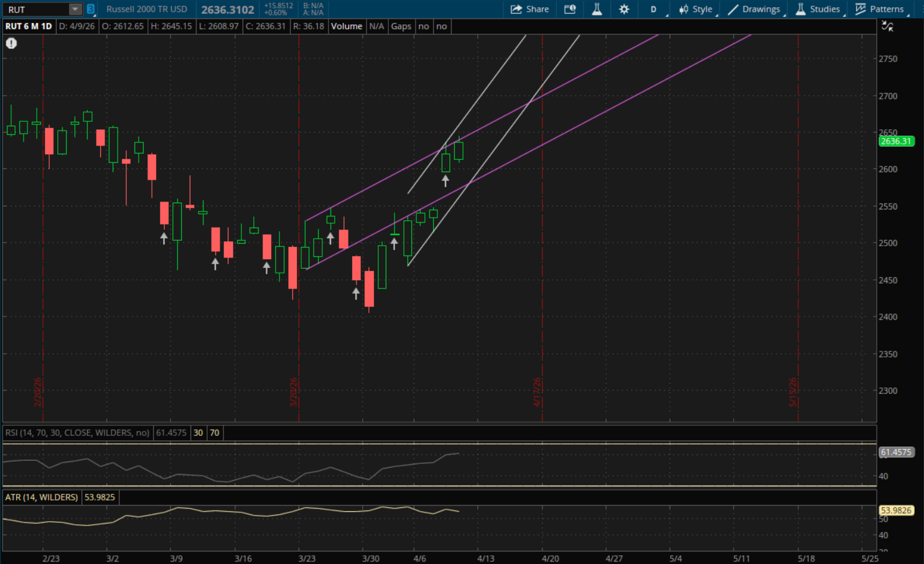Click RSI overbought value 70 box
The height and width of the screenshot is (564, 924).
[215, 433]
